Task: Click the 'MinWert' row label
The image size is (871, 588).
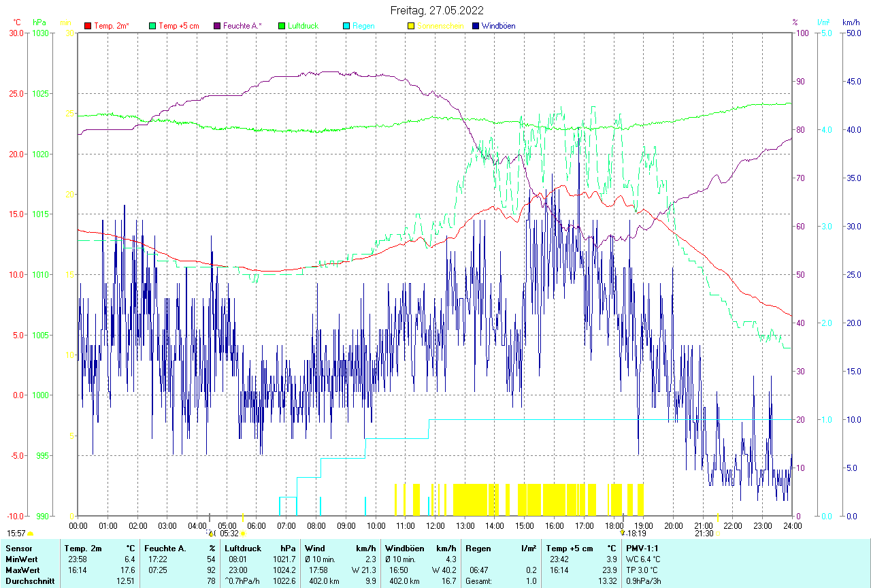Action: [x=20, y=559]
